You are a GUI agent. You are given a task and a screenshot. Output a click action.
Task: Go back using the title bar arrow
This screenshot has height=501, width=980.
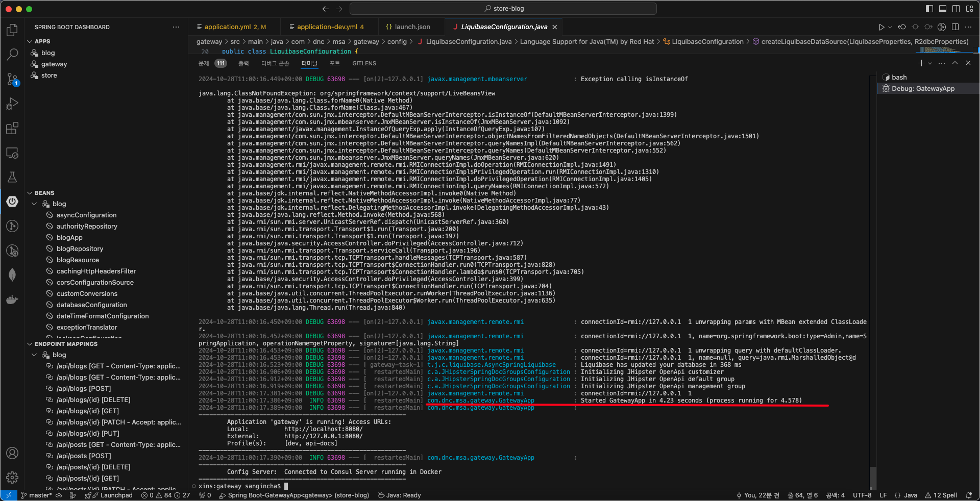[326, 9]
